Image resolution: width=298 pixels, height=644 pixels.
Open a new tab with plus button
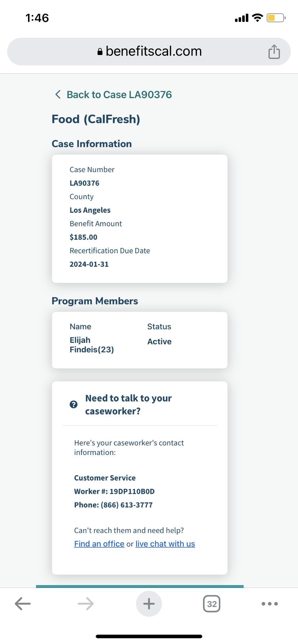pyautogui.click(x=149, y=604)
